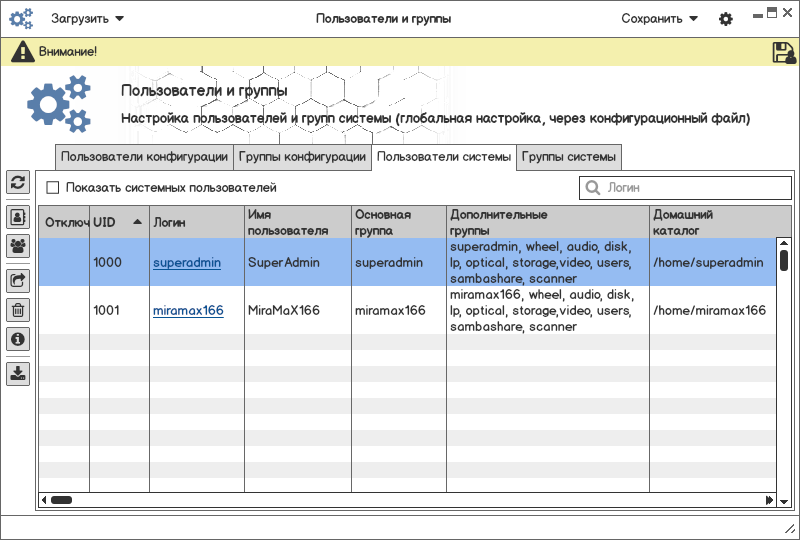Click the user group icon in the sidebar
This screenshot has height=540, width=800.
(18, 245)
